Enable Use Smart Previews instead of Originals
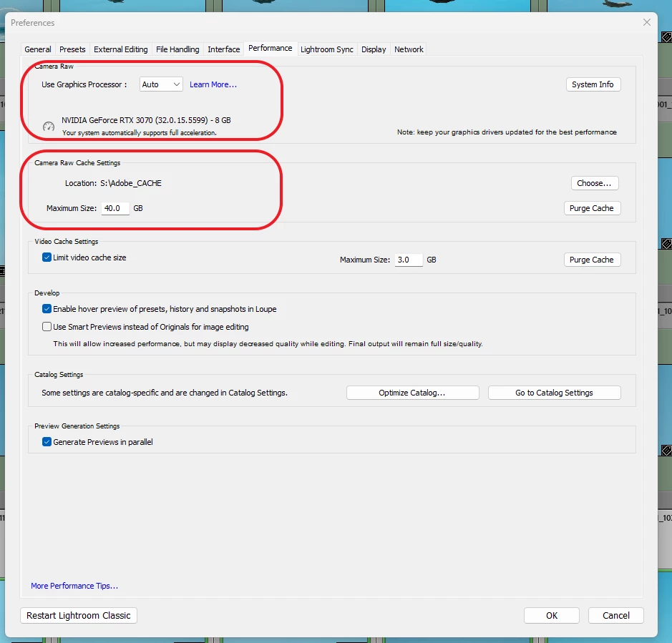The width and height of the screenshot is (672, 643). coord(47,327)
